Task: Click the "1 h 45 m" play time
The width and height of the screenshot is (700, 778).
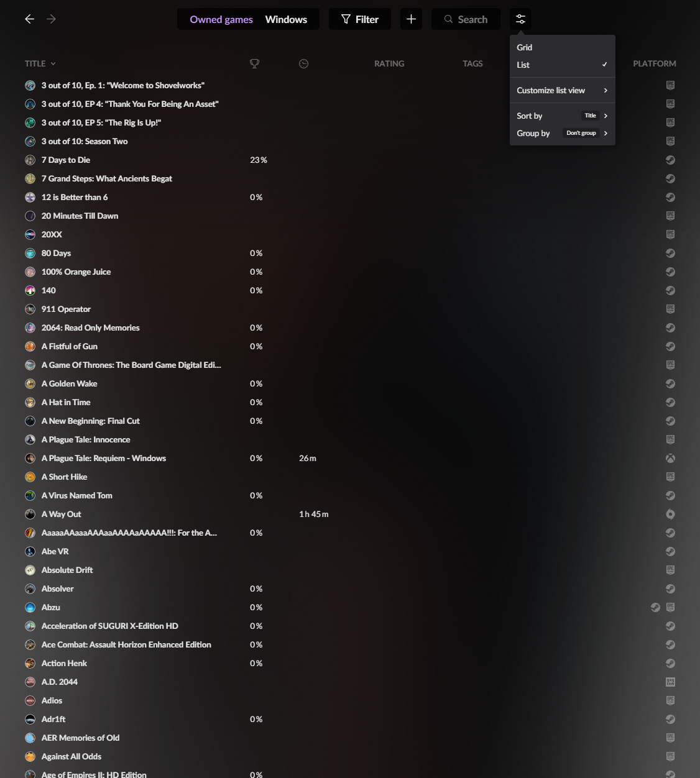Action: (x=314, y=514)
